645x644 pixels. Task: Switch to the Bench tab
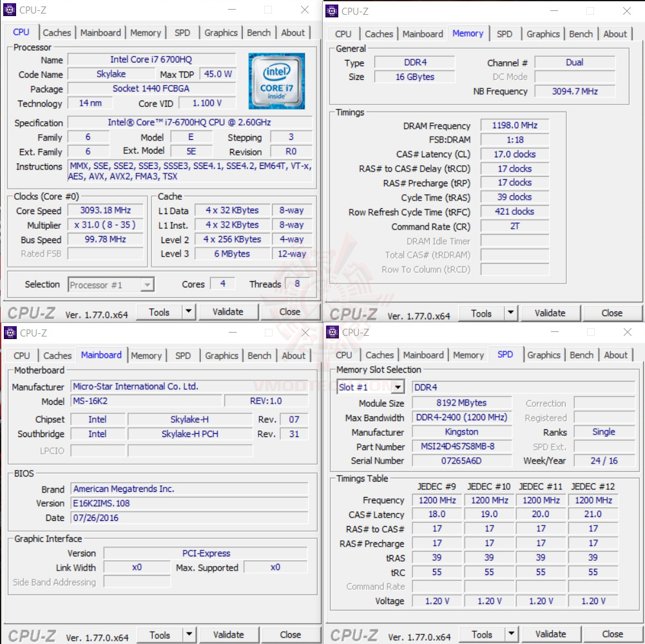tap(258, 32)
